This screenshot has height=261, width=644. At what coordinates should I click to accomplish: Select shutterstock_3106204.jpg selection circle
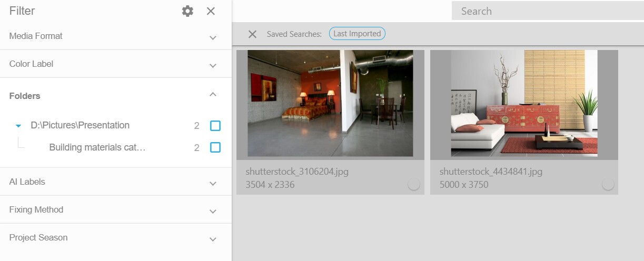(x=413, y=184)
